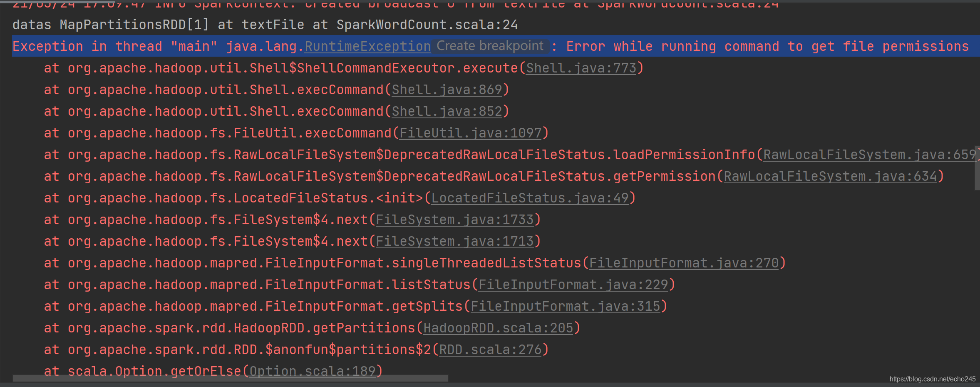Open FileUtil.java:1097 source link
Screen dimensions: 980x387
coord(471,133)
